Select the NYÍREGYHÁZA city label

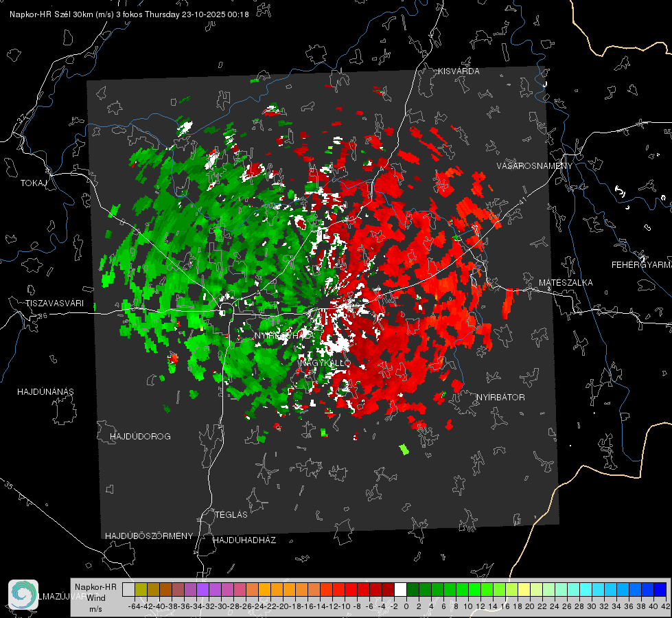[283, 336]
